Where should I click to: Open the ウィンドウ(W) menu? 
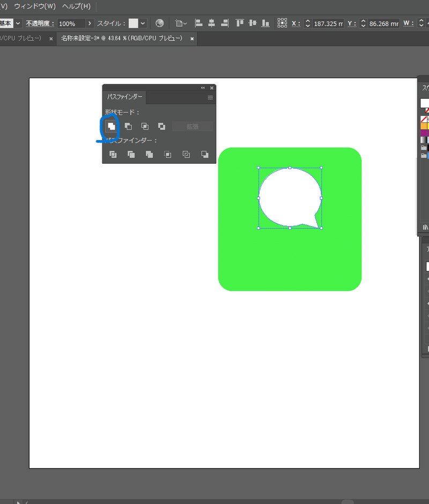tap(35, 6)
